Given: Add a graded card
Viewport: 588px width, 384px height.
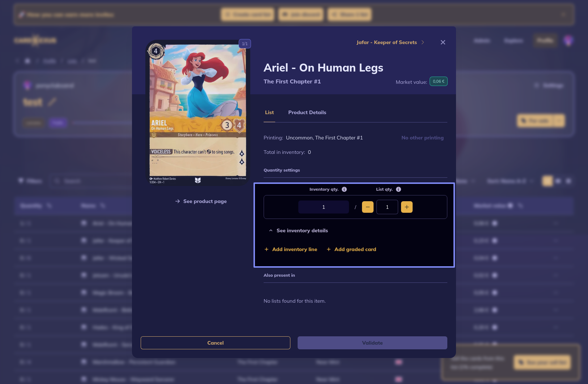Looking at the screenshot, I should coord(351,249).
